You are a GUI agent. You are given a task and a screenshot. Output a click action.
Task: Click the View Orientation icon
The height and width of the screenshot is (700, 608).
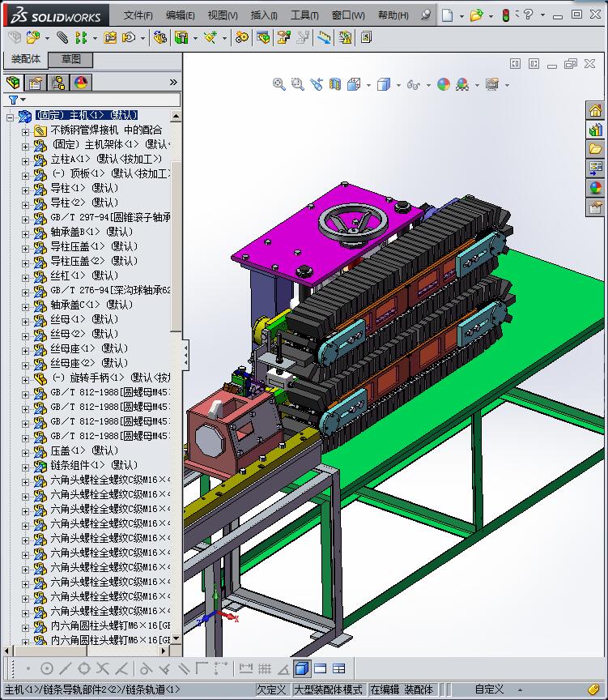[354, 84]
